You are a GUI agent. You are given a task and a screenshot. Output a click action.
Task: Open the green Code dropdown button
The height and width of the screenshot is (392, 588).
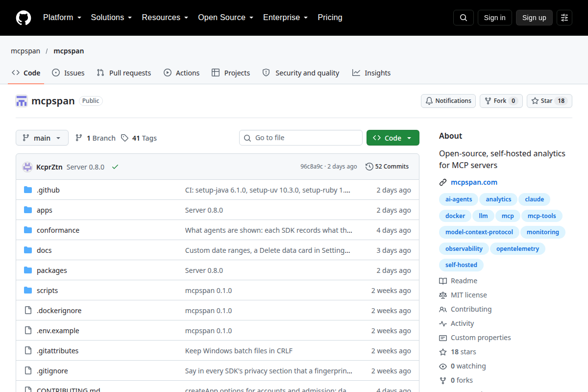point(393,138)
